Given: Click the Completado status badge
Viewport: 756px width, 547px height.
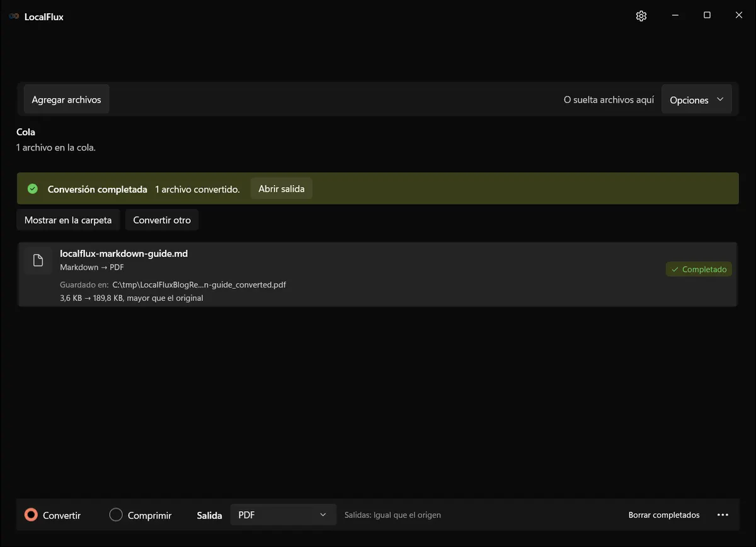Looking at the screenshot, I should point(699,269).
